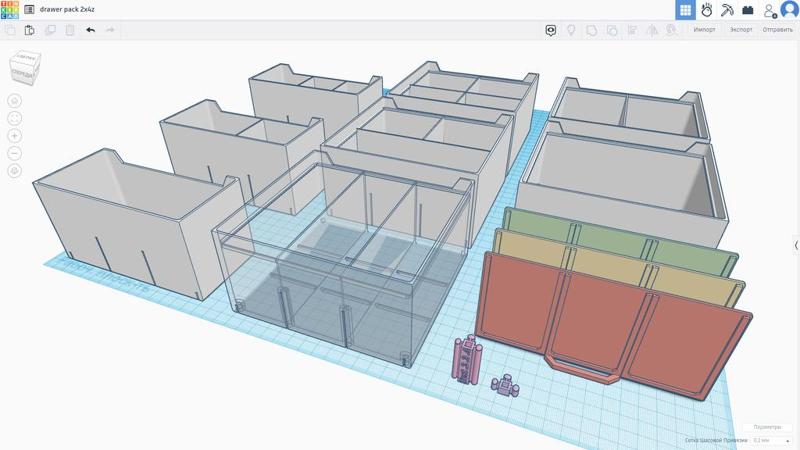Switch to 3D design grid view
800x450 pixels.
(x=685, y=10)
